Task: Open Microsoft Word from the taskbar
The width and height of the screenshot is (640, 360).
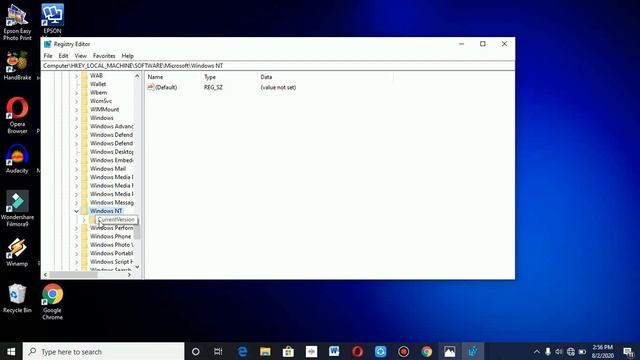Action: (x=334, y=351)
